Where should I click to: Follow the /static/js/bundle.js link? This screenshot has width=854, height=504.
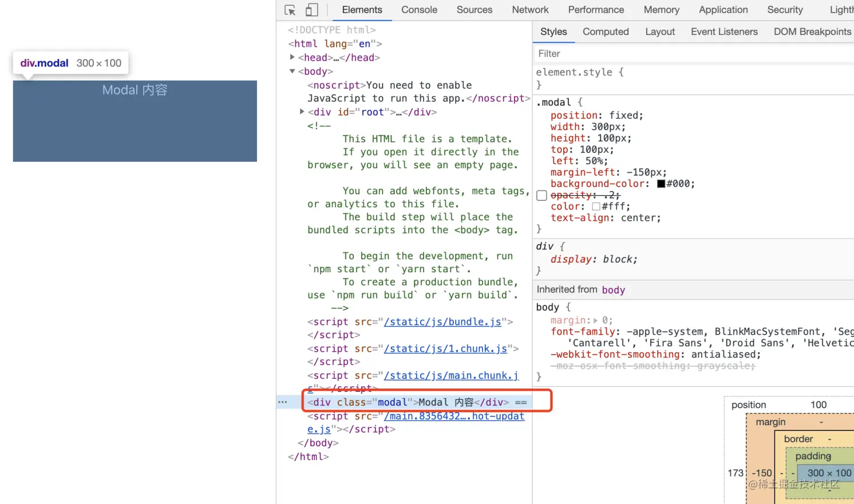(x=442, y=322)
